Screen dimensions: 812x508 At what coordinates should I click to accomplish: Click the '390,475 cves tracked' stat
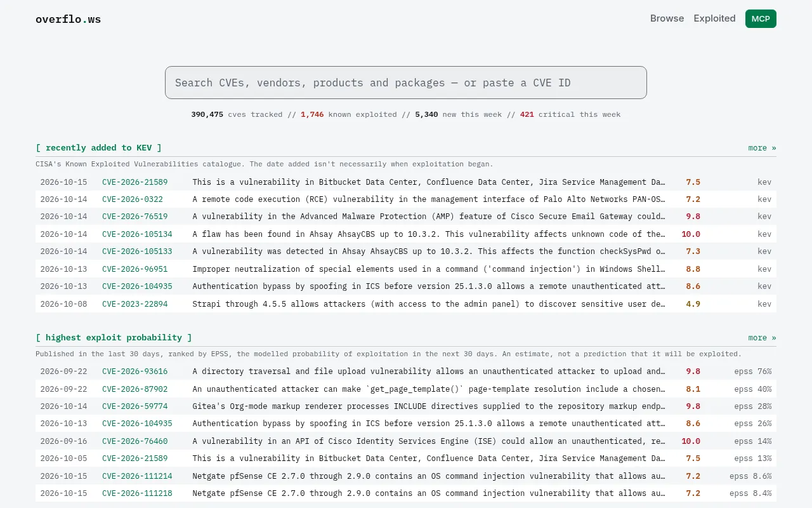237,115
